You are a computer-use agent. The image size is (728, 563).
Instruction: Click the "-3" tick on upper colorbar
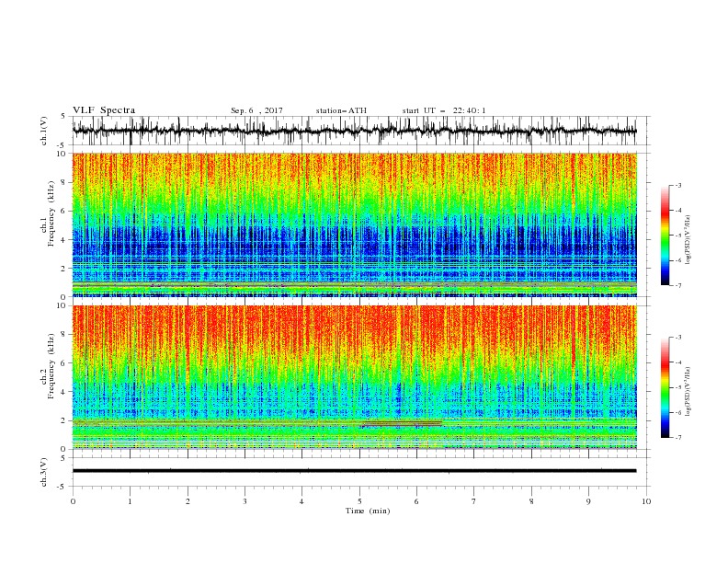click(x=677, y=185)
